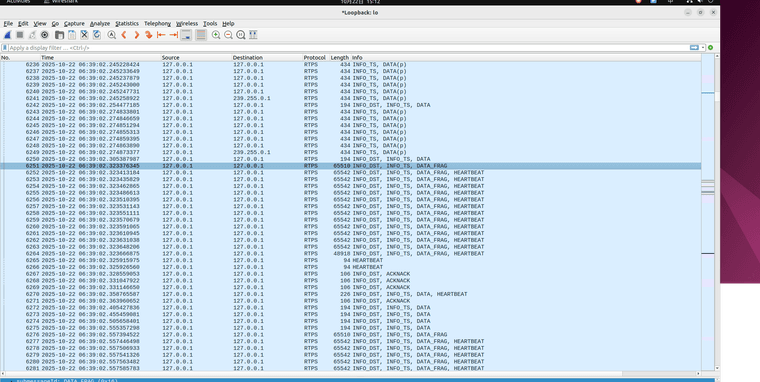Select packet 6270 with length 226
Image resolution: width=760 pixels, height=382 pixels.
[350, 294]
